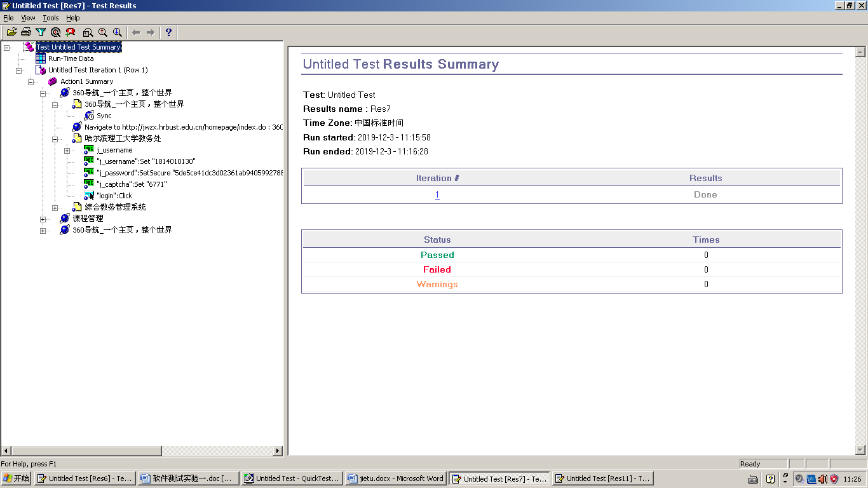
Task: Click the Help question mark icon
Action: 168,32
